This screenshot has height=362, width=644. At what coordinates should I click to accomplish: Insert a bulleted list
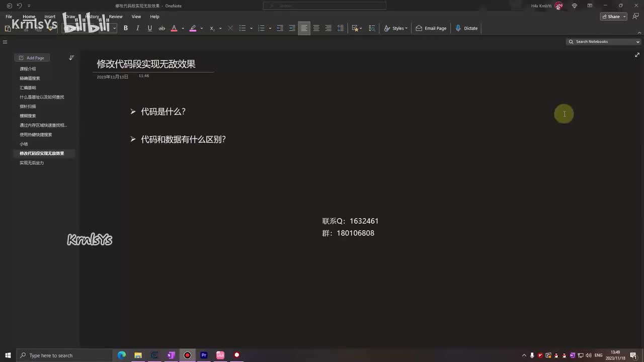tap(243, 28)
